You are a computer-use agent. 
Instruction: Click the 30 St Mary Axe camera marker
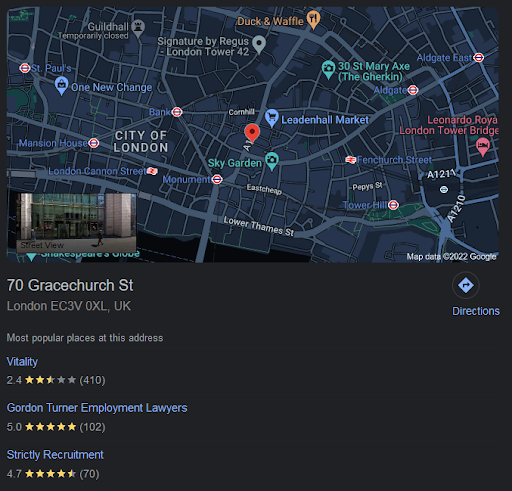click(328, 70)
